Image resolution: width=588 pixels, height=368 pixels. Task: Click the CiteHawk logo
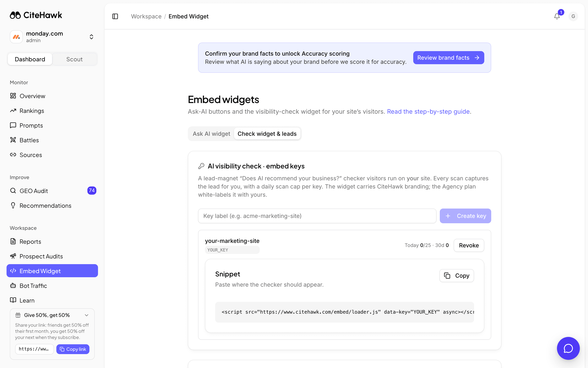[36, 15]
